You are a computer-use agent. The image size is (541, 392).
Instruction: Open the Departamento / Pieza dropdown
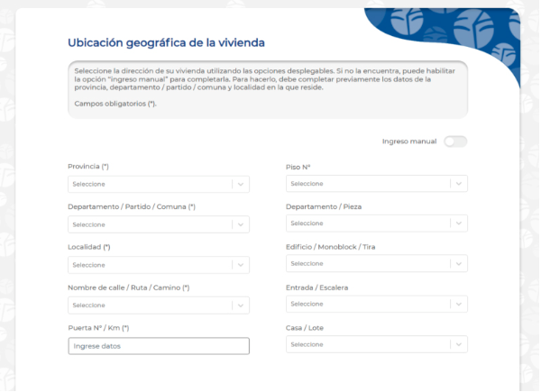click(x=376, y=223)
